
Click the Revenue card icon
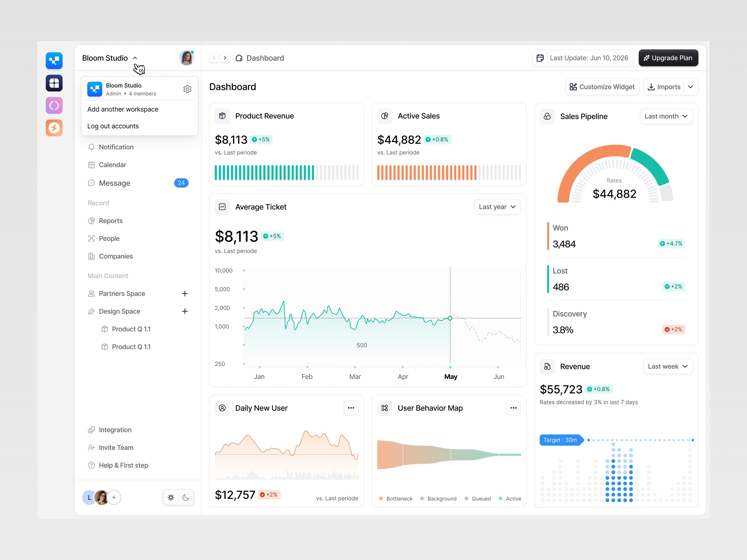click(x=547, y=367)
